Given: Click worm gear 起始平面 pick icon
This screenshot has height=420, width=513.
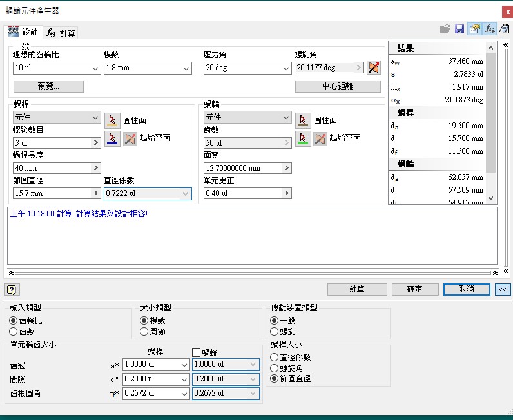Looking at the screenshot, I should point(303,138).
